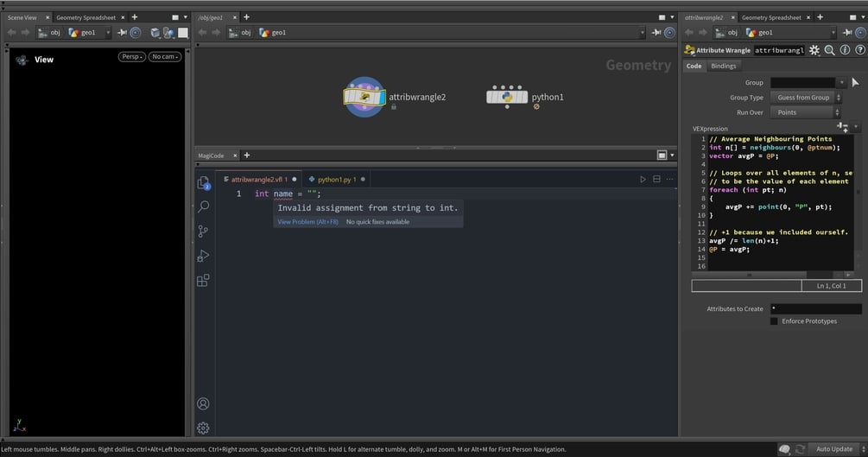Select the Code tab
The image size is (868, 457).
click(x=694, y=66)
